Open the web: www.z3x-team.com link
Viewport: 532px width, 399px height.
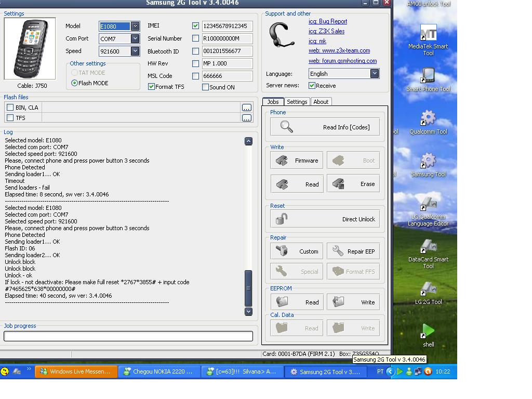click(339, 50)
